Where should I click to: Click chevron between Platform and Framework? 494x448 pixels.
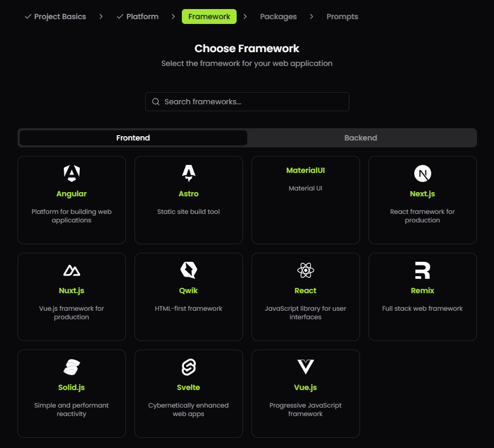[x=173, y=16]
